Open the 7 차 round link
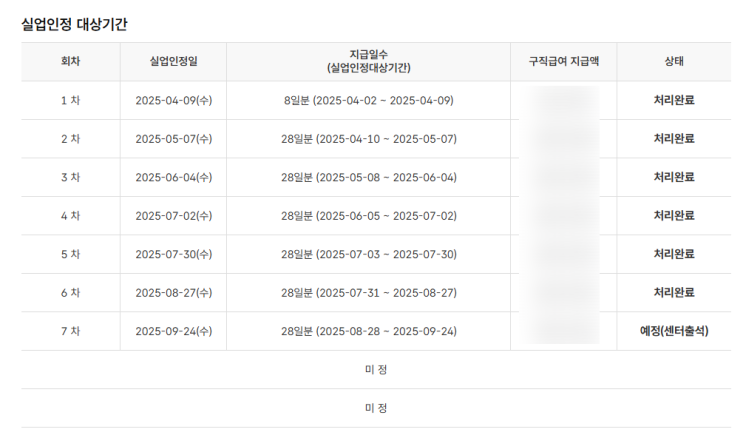Screen dimensions: 743x435 point(70,331)
